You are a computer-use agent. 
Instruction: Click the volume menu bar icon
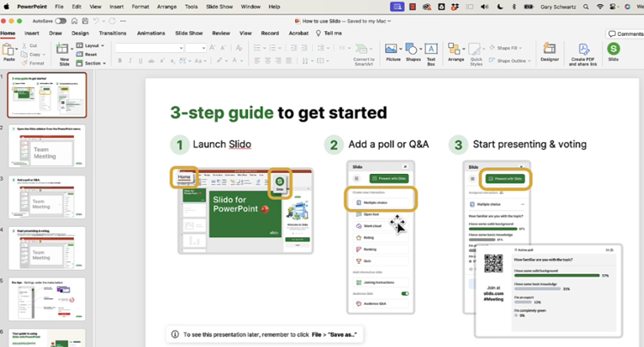click(485, 7)
